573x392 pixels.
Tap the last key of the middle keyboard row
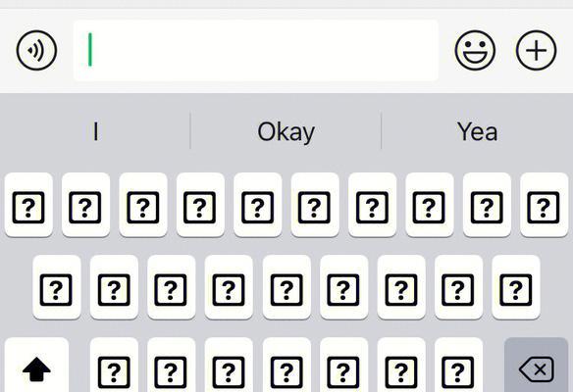[x=516, y=287]
